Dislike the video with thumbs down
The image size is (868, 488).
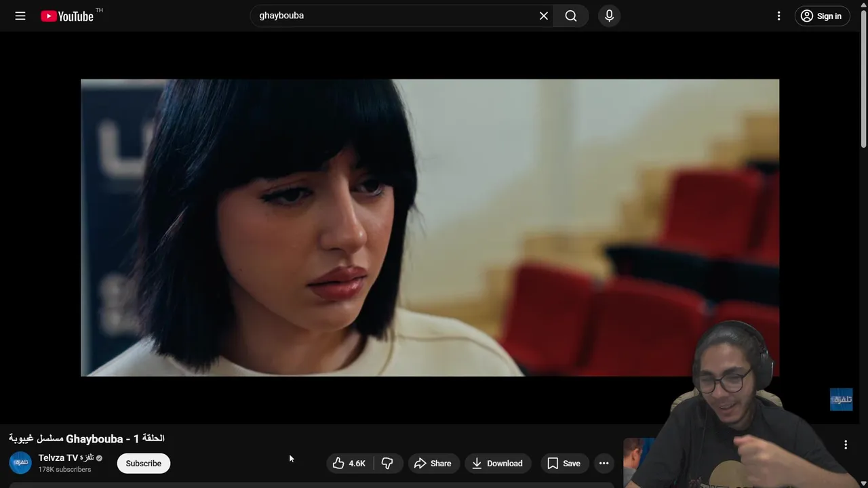pyautogui.click(x=387, y=463)
